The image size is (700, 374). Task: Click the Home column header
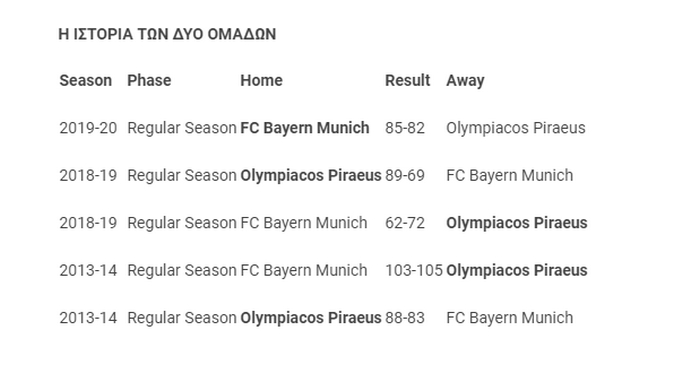(262, 81)
